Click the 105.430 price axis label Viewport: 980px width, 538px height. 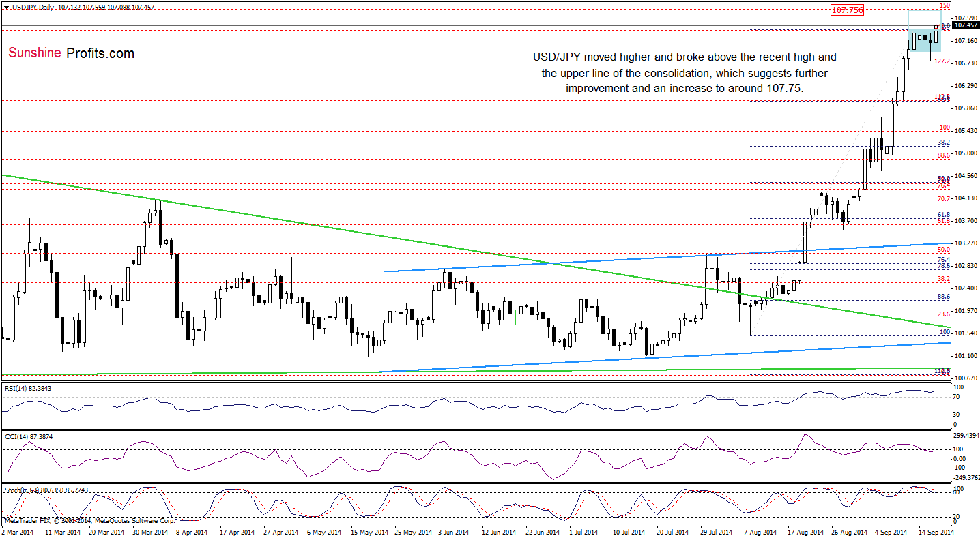point(966,130)
